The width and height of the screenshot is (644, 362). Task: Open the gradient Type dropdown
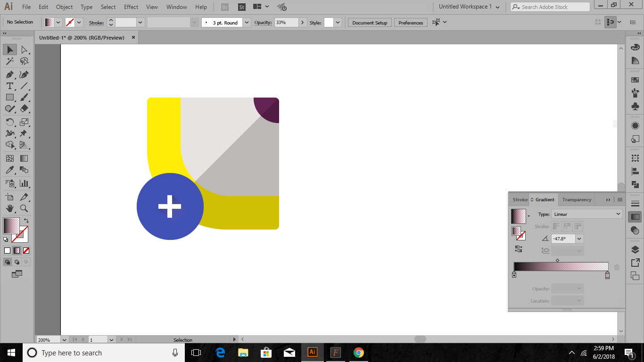click(x=587, y=214)
